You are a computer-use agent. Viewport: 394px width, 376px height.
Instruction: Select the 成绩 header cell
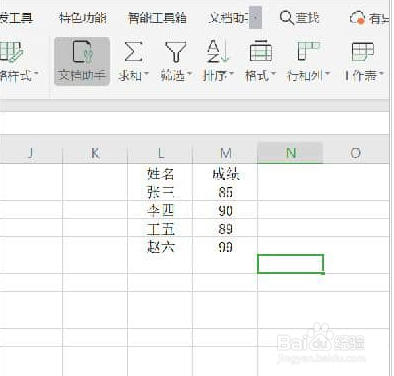pos(225,173)
